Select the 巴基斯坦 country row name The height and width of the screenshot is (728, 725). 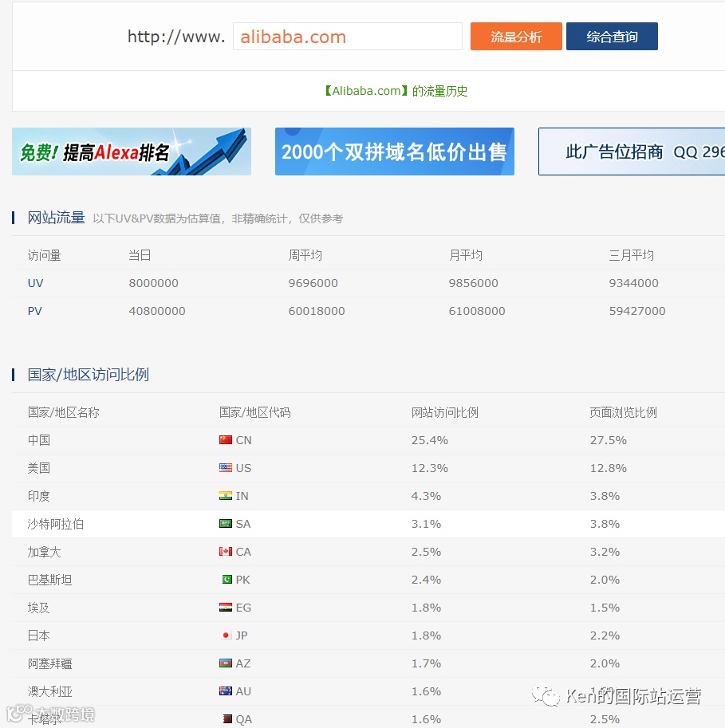click(x=49, y=580)
